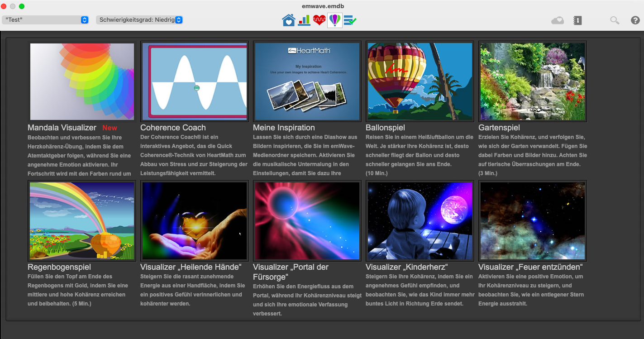Image resolution: width=644 pixels, height=339 pixels.
Task: Open the Coherence Coach wave thumbnail
Action: (195, 81)
